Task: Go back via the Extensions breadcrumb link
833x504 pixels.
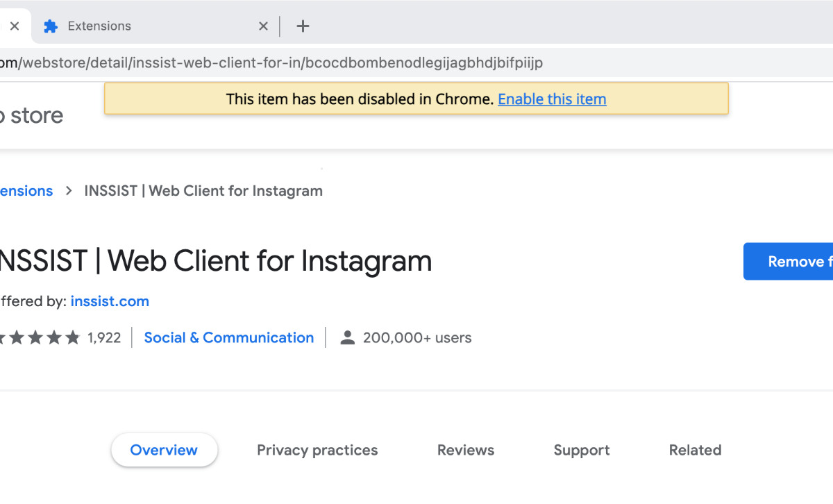Action: point(26,191)
